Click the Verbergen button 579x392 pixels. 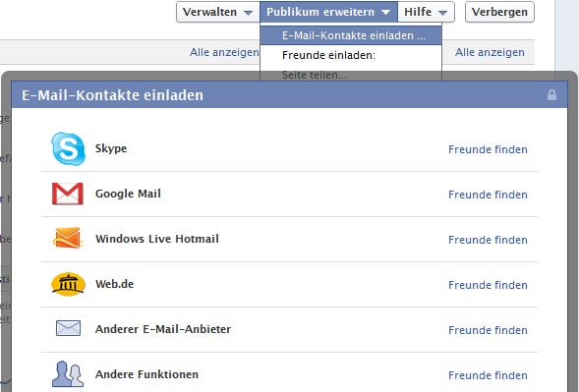pyautogui.click(x=499, y=12)
